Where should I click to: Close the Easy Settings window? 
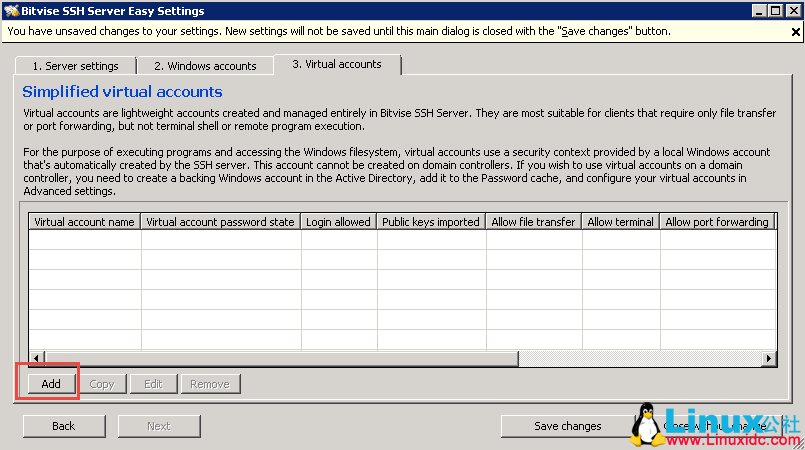793,11
